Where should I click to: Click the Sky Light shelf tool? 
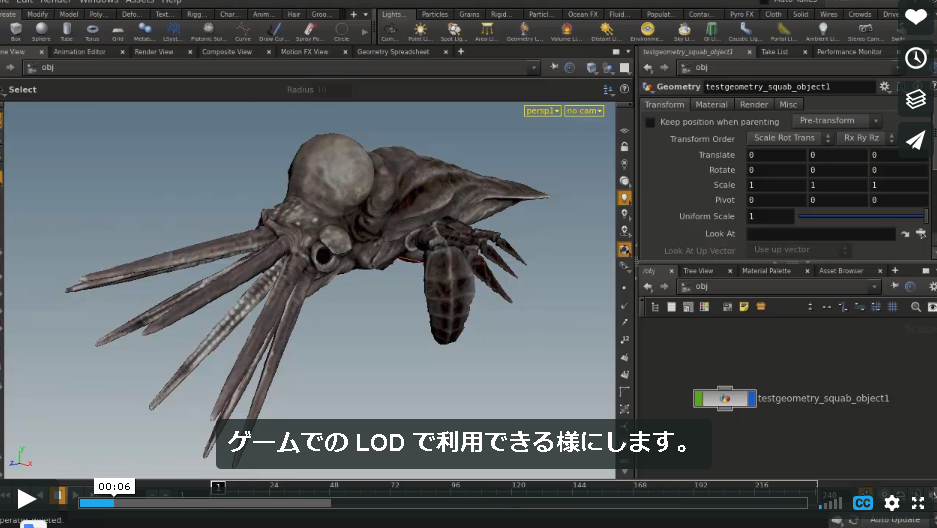(x=684, y=31)
